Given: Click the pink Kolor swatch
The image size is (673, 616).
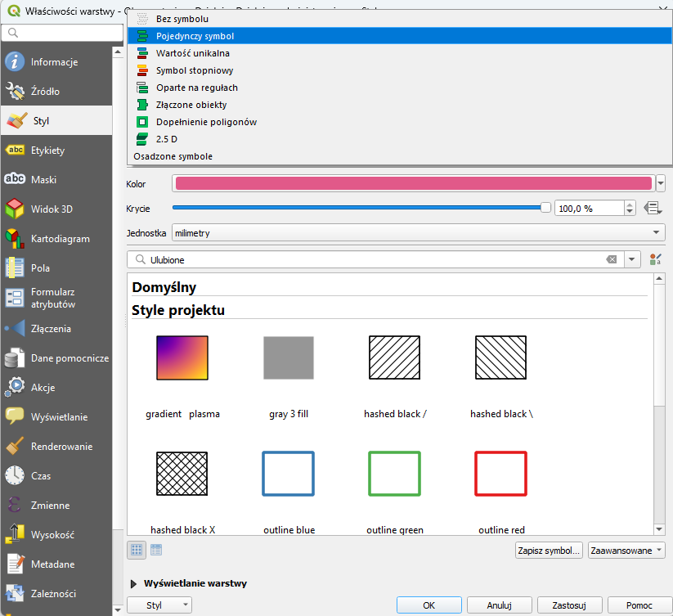Looking at the screenshot, I should (413, 184).
